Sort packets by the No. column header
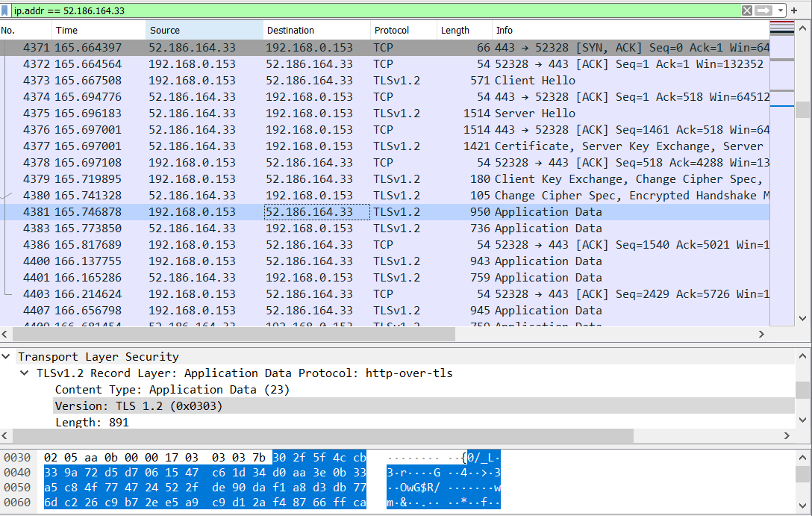 pyautogui.click(x=26, y=30)
